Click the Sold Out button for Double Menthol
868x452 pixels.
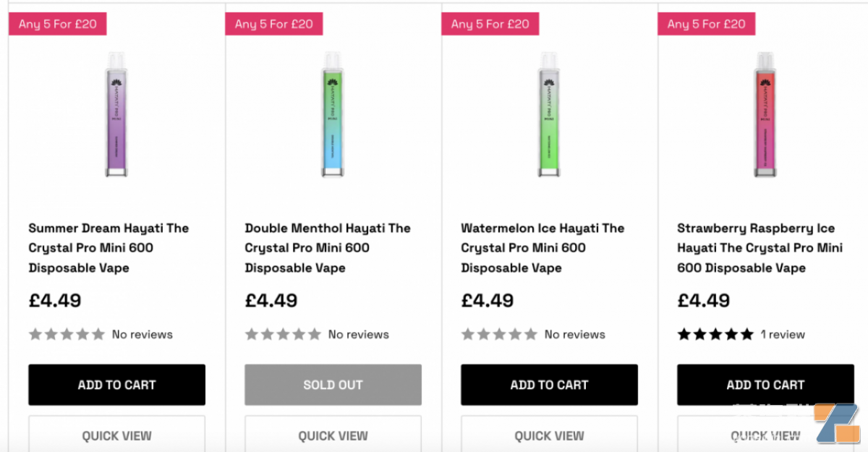pos(333,385)
